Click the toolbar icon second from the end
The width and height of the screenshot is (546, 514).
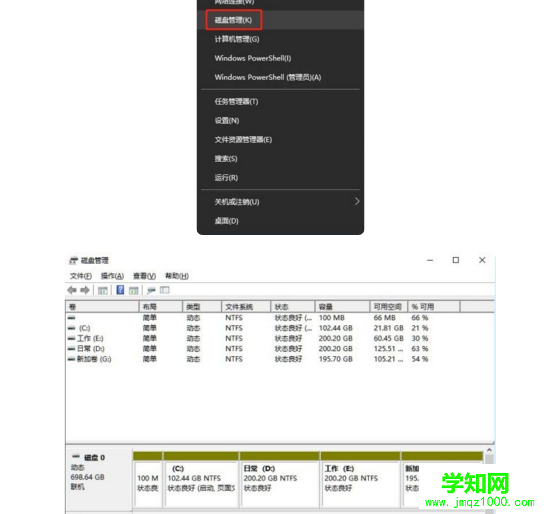tap(151, 290)
